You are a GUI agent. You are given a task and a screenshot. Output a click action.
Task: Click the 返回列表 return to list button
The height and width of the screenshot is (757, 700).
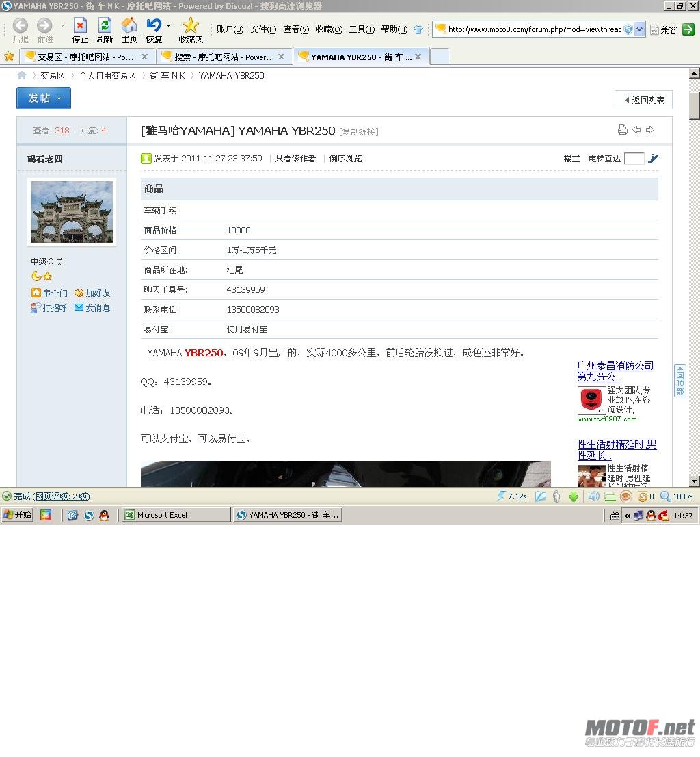(x=643, y=100)
